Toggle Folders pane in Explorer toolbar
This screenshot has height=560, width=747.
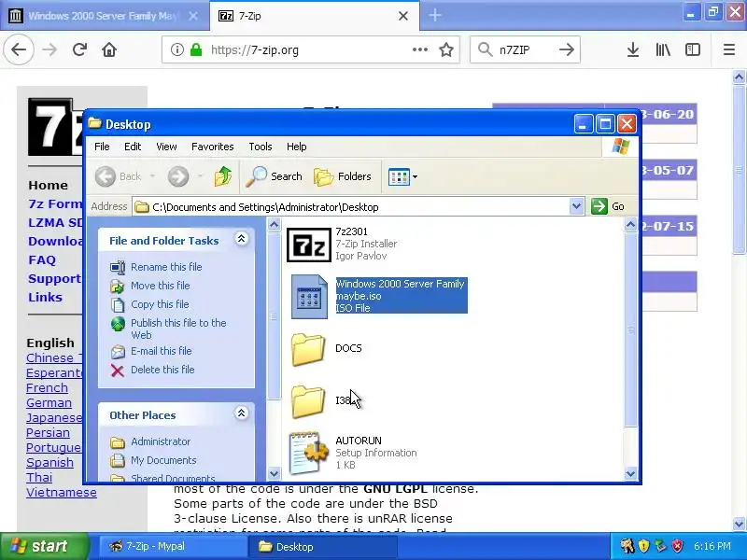point(342,176)
